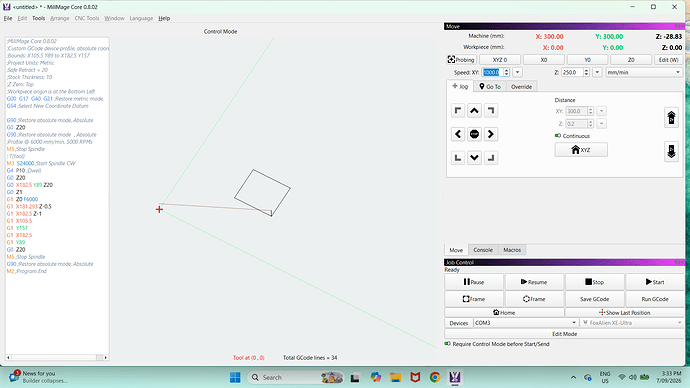690x388 pixels.
Task: Open the Probing tool
Action: (461, 59)
